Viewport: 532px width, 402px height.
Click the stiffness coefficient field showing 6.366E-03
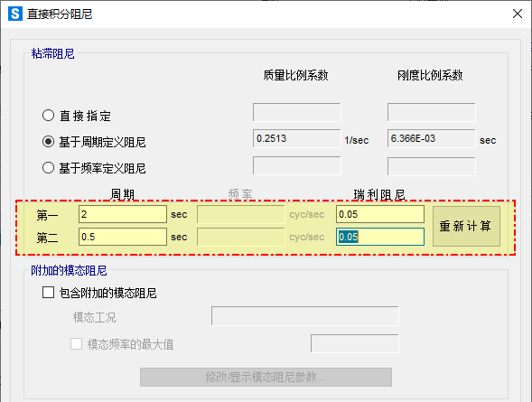pyautogui.click(x=431, y=138)
